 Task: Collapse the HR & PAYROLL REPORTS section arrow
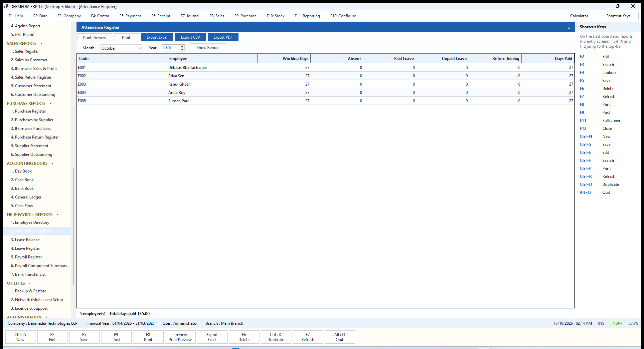click(58, 215)
